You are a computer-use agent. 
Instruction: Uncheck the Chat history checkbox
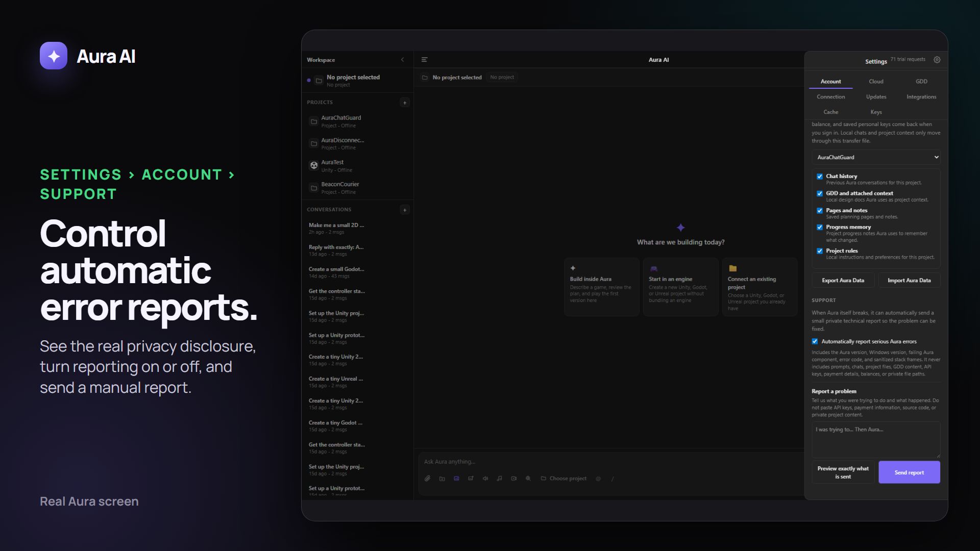(820, 177)
